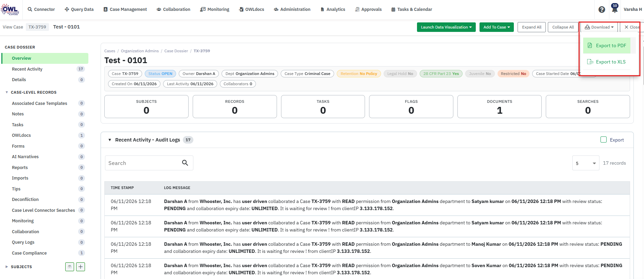Viewport: 644px width, 279px height.
Task: Open the rows-per-page dropdown showing 5
Action: [586, 163]
